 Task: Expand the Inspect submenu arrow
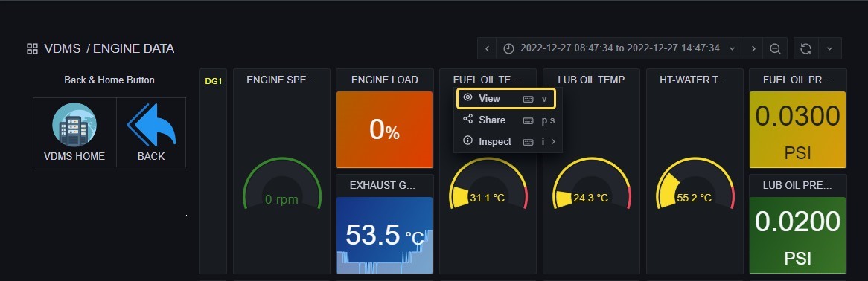coord(553,141)
